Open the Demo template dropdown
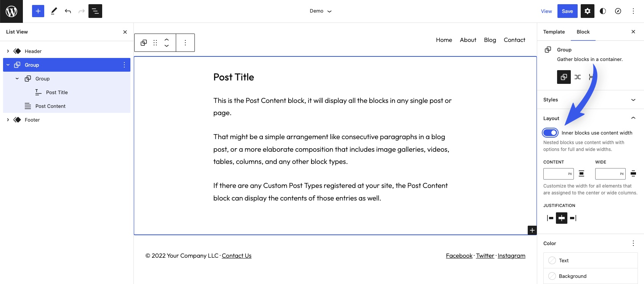644x284 pixels. pos(320,11)
